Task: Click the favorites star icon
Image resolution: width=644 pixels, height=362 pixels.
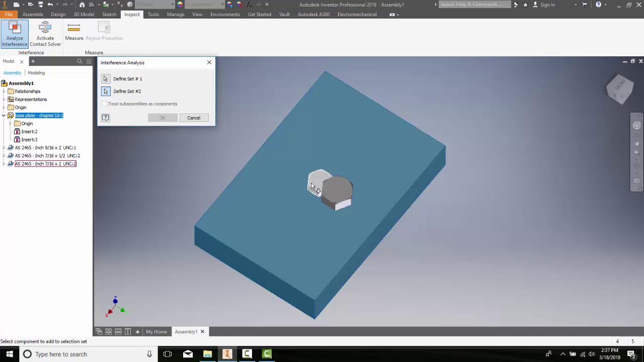Action: point(525,5)
